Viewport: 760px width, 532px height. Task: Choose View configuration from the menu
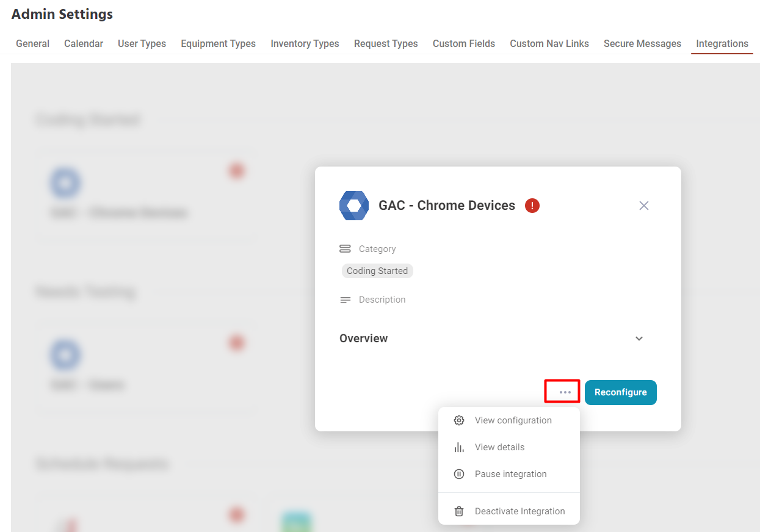tap(509, 420)
